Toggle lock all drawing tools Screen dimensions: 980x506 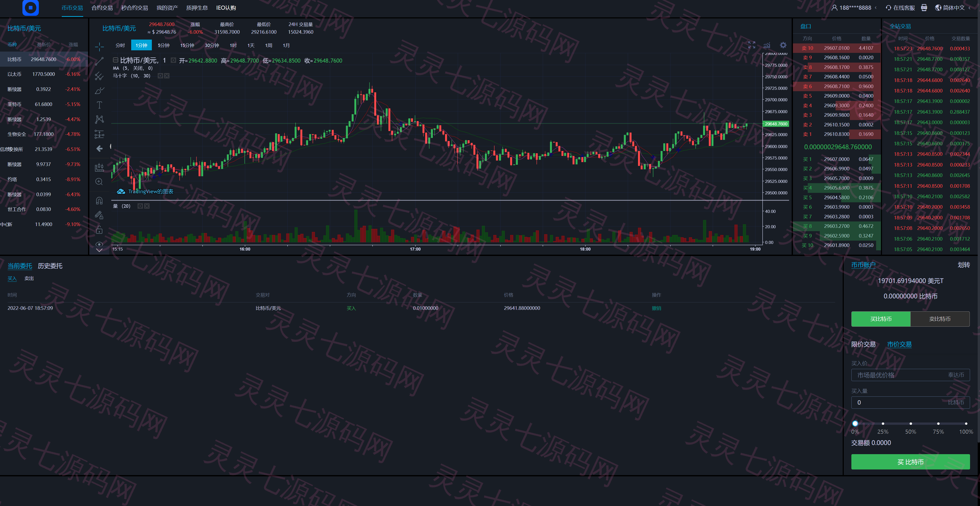[x=99, y=230]
